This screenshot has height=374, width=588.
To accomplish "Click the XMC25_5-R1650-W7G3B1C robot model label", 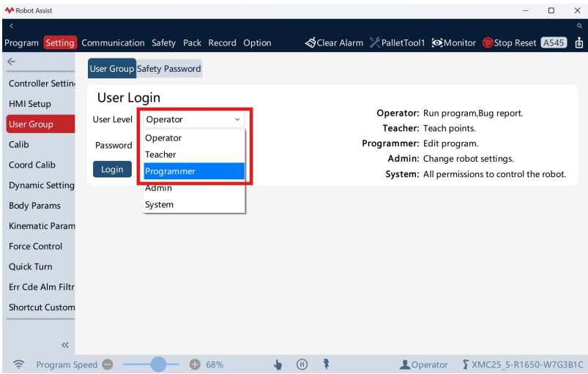I will (527, 364).
